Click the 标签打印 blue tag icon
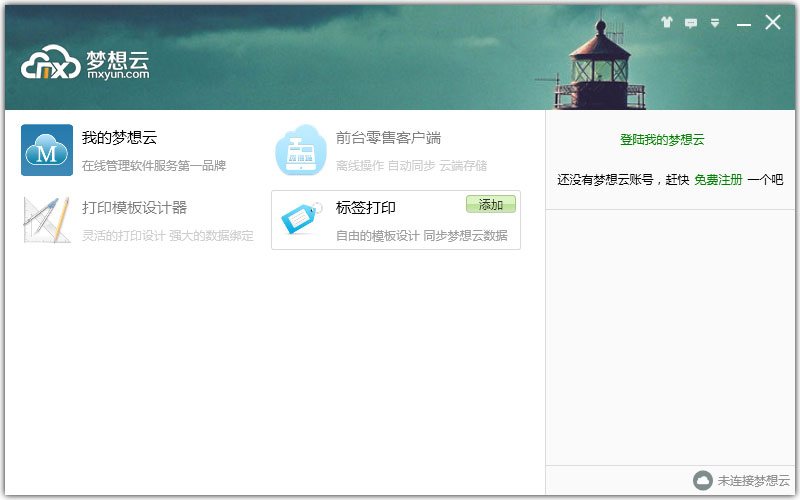The width and height of the screenshot is (800, 500). 301,218
